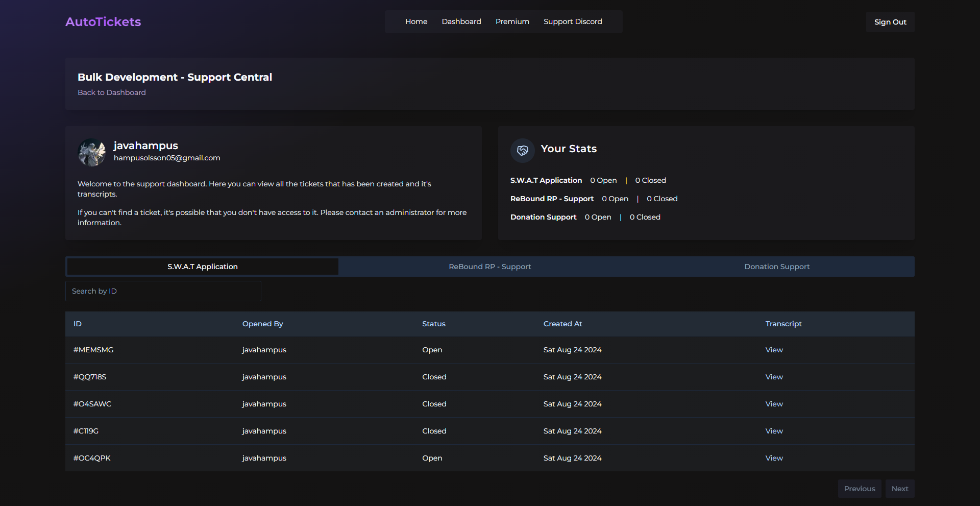Image resolution: width=980 pixels, height=506 pixels.
Task: View transcript for ticket #MEMSMG
Action: pos(774,350)
